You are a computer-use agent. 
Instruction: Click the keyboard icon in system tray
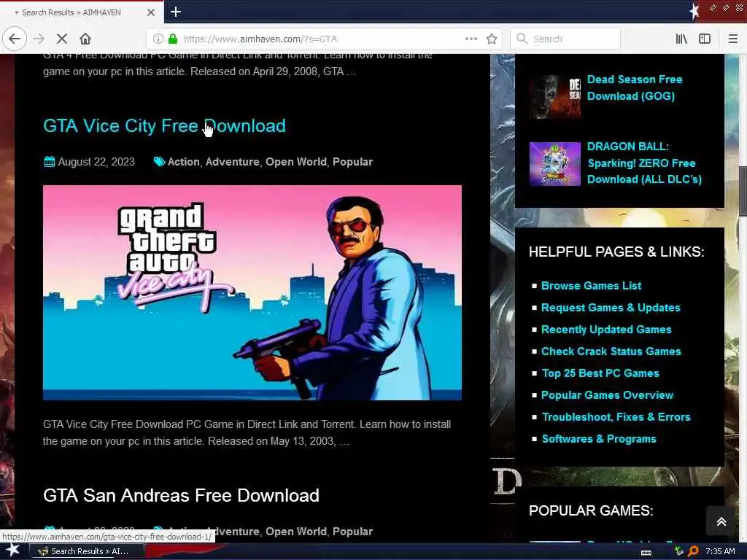click(x=646, y=552)
